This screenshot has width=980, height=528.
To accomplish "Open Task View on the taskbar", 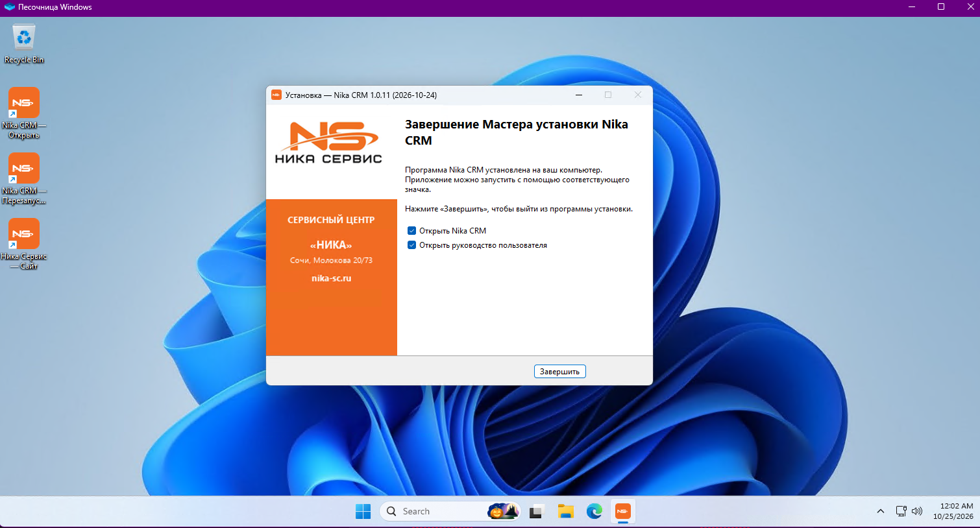I will coord(536,511).
